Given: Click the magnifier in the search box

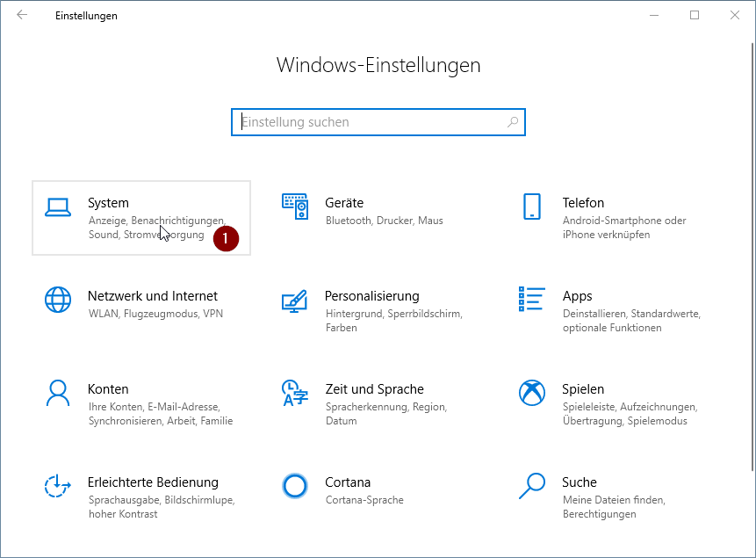Looking at the screenshot, I should (x=513, y=122).
